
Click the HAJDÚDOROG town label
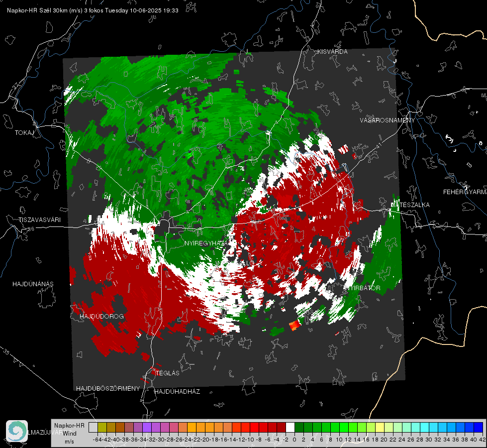101,317
